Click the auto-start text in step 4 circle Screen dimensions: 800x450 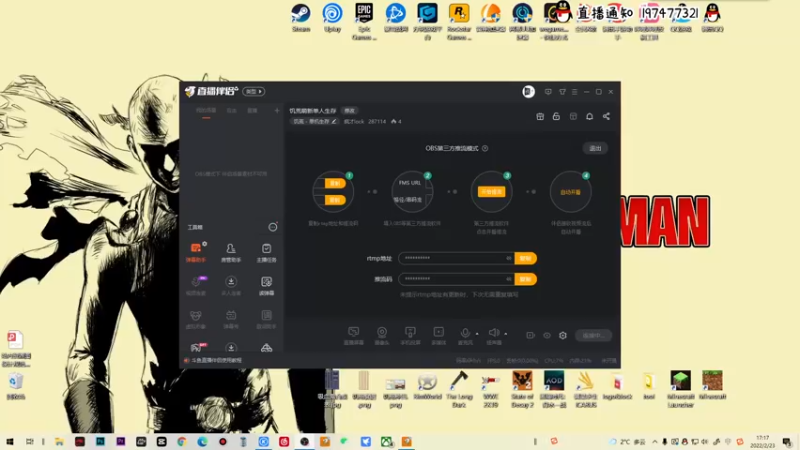click(x=570, y=192)
